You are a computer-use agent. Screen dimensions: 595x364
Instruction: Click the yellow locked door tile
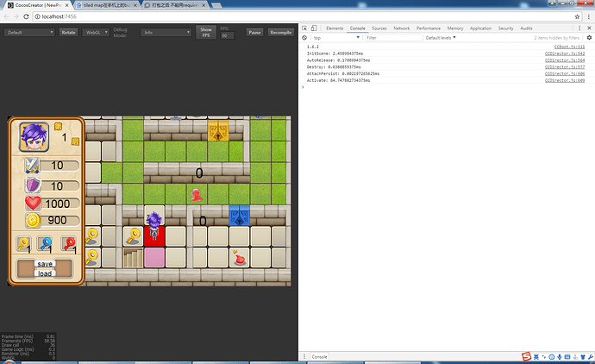[x=218, y=130]
